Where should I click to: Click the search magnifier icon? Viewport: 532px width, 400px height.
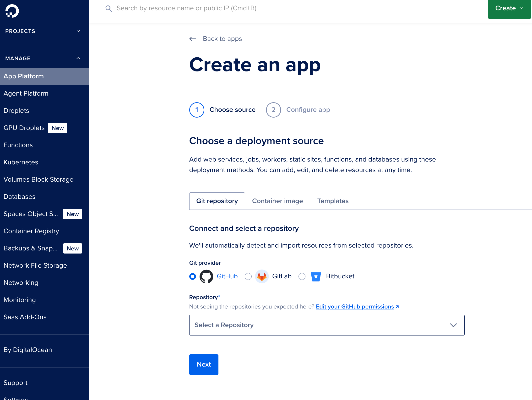[x=109, y=8]
